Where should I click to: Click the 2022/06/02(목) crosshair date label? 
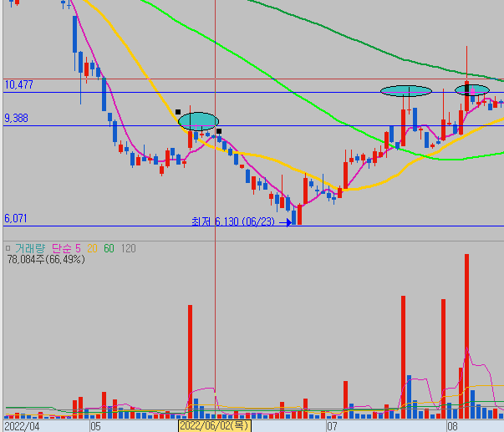click(x=215, y=426)
